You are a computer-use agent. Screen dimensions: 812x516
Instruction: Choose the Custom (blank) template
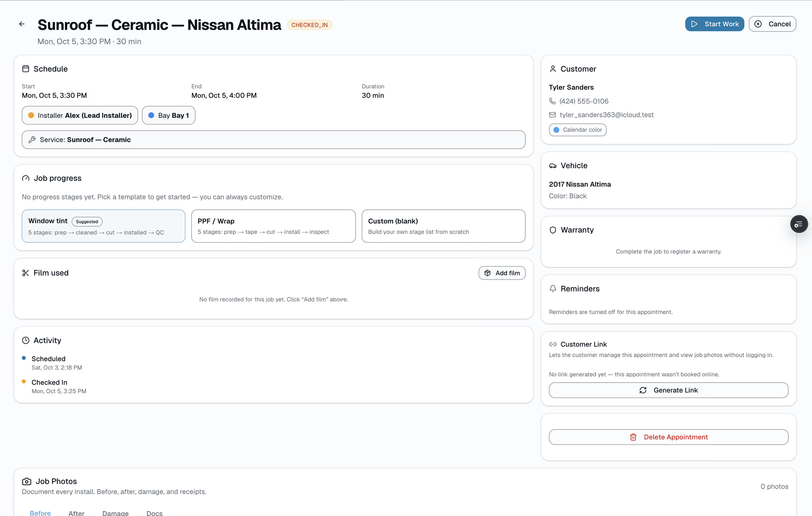[444, 226]
